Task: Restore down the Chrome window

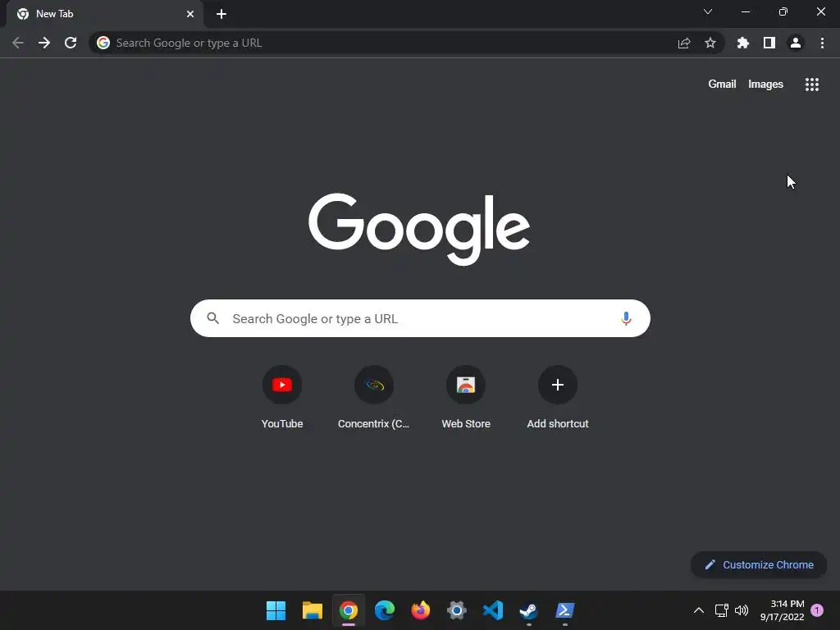Action: coord(783,11)
